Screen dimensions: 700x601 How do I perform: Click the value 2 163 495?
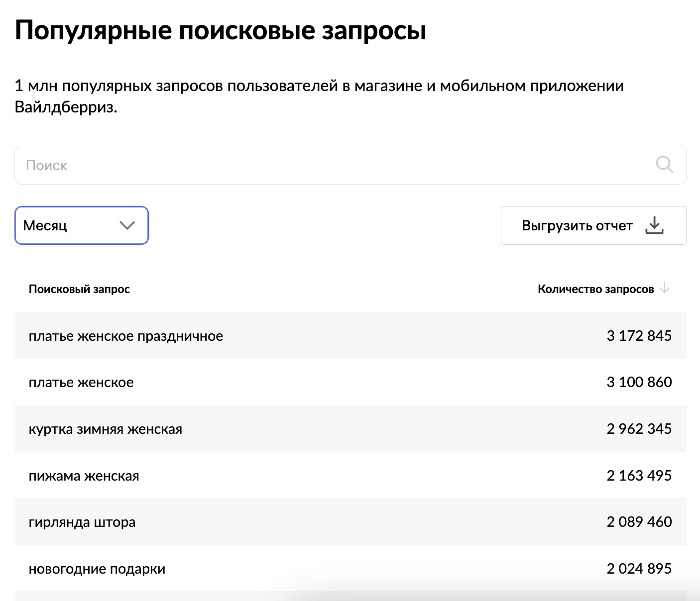(x=639, y=476)
